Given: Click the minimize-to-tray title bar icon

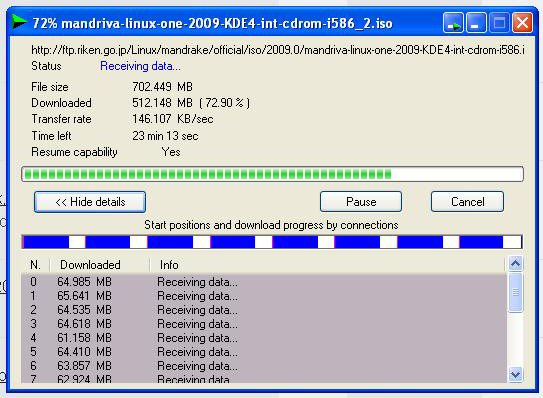Looking at the screenshot, I should [453, 23].
